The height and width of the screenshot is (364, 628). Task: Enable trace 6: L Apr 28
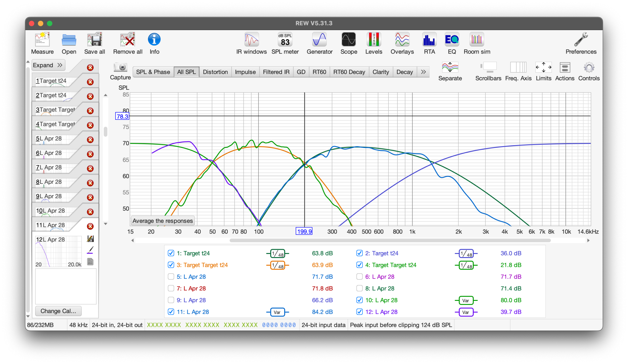pyautogui.click(x=359, y=277)
